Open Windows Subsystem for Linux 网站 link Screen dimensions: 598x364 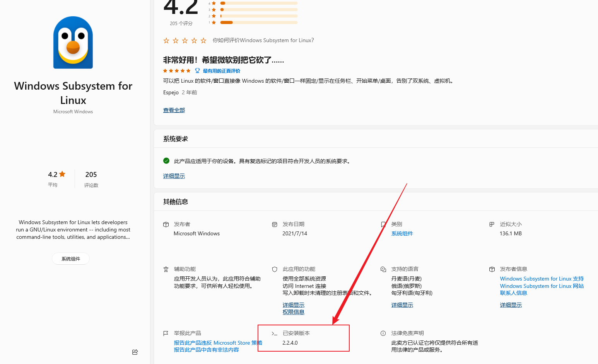click(542, 286)
